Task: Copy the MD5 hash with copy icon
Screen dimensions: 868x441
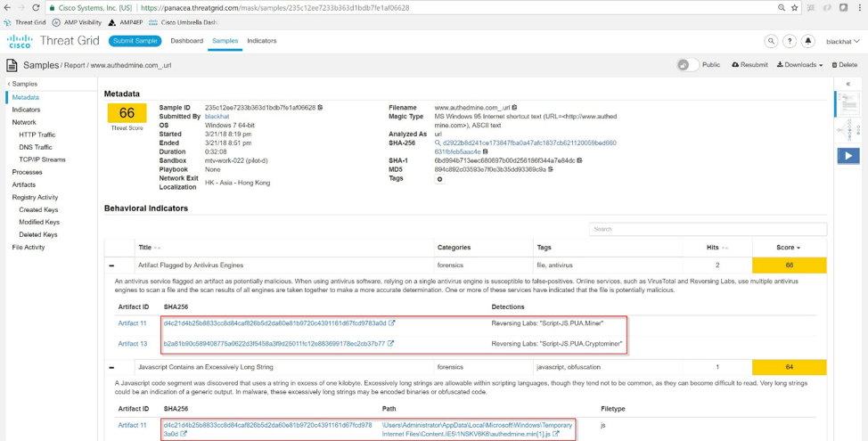Action: tap(551, 169)
